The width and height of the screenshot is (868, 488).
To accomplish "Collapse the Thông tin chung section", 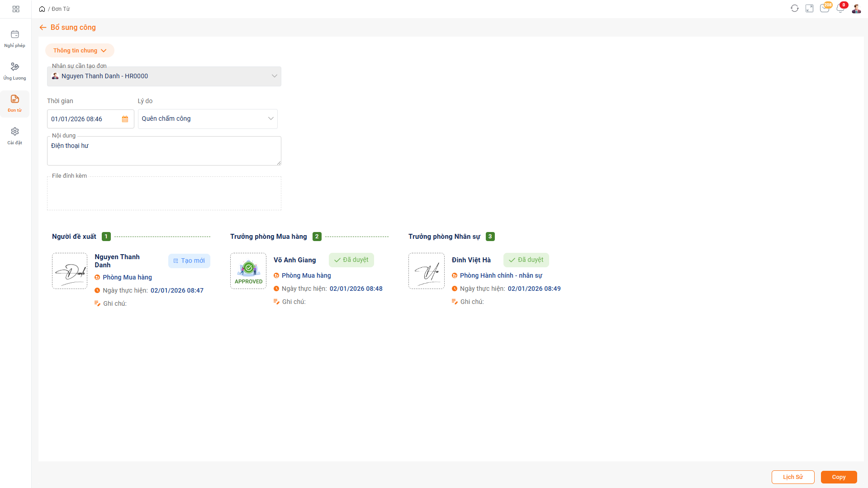I will 80,51.
